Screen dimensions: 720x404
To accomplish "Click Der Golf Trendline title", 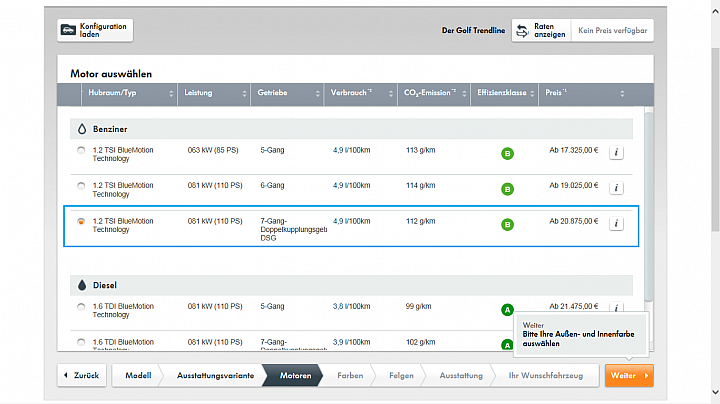I will 473,31.
